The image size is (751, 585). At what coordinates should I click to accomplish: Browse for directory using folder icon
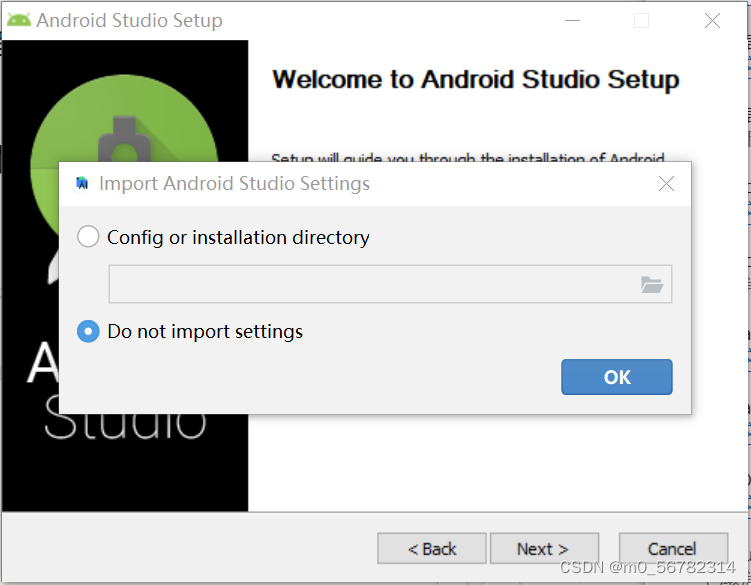[651, 285]
